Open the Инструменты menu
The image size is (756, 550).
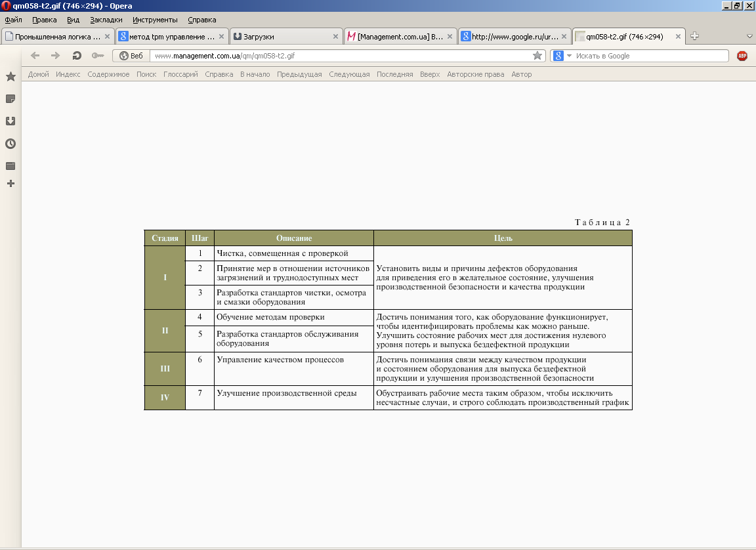click(x=156, y=20)
